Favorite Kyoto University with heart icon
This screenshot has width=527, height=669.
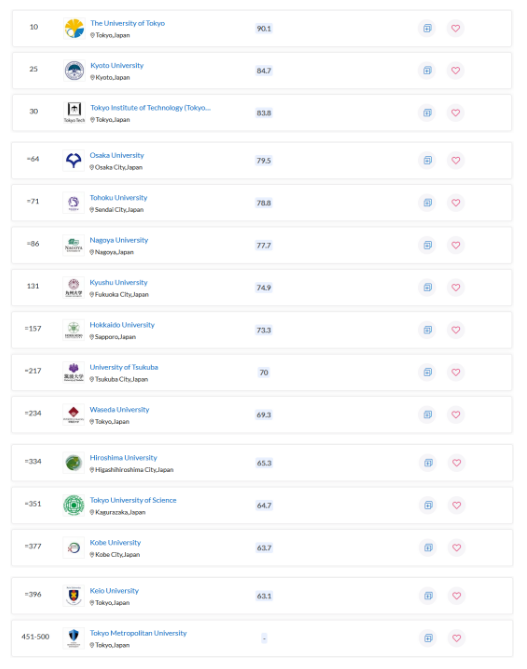click(456, 70)
